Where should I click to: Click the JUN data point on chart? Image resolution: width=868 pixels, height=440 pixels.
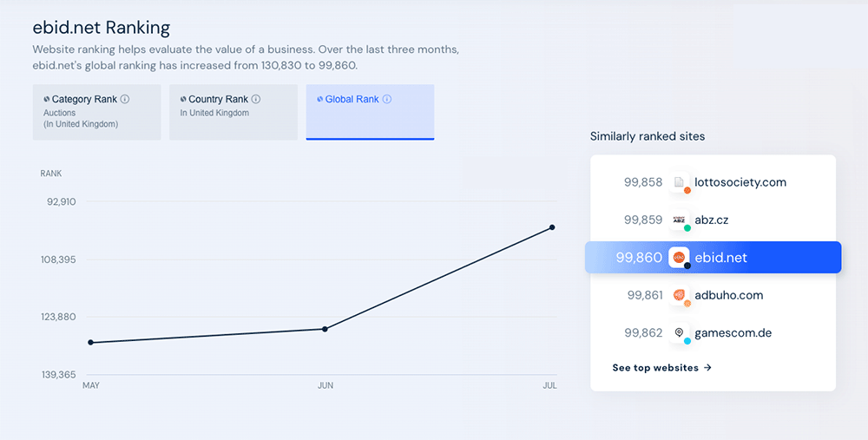pyautogui.click(x=325, y=329)
